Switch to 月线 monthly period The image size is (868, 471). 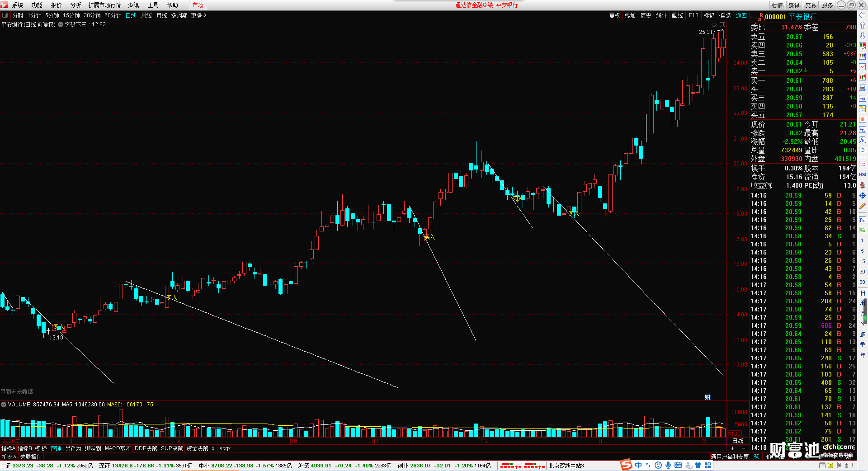(x=162, y=15)
